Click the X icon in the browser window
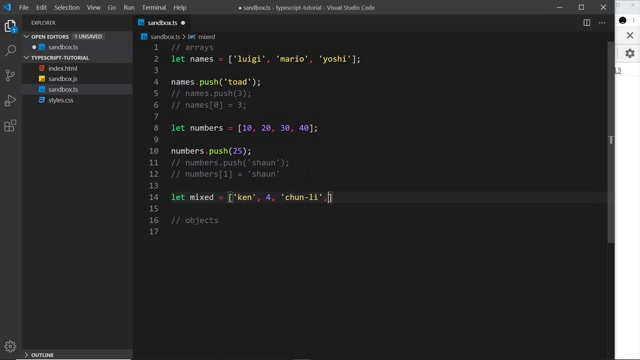Viewport: 640px width, 360px height. 630,36
